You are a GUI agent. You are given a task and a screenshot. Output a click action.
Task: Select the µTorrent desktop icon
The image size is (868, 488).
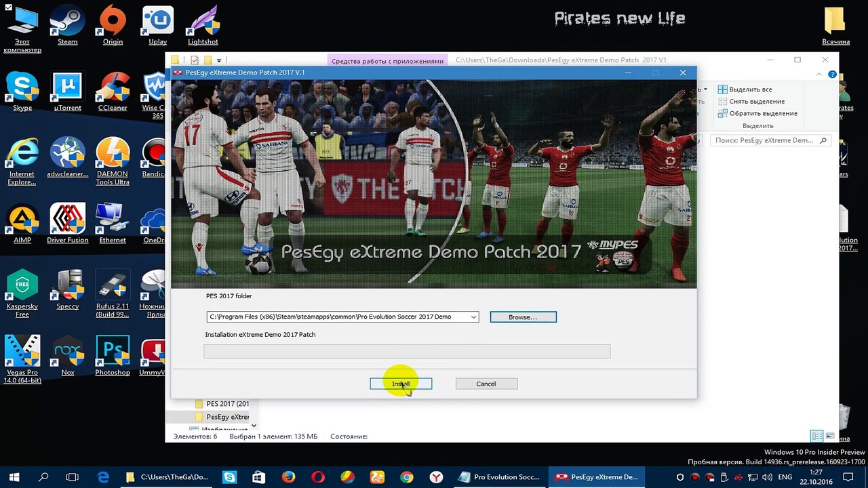67,91
